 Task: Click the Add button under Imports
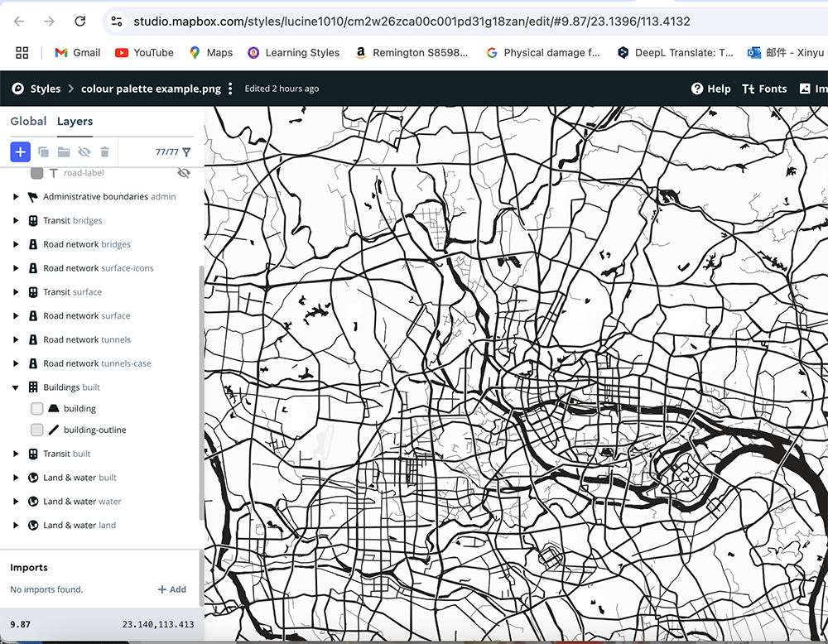pyautogui.click(x=171, y=589)
